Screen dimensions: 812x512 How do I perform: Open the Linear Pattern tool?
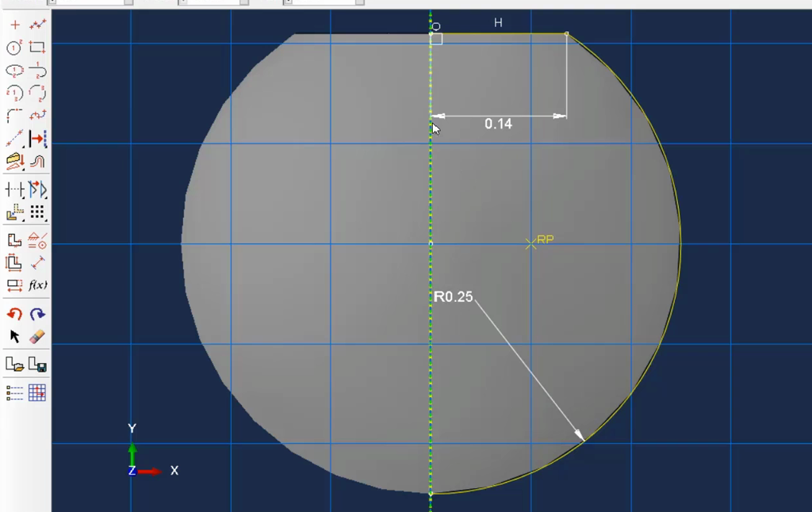(x=37, y=212)
